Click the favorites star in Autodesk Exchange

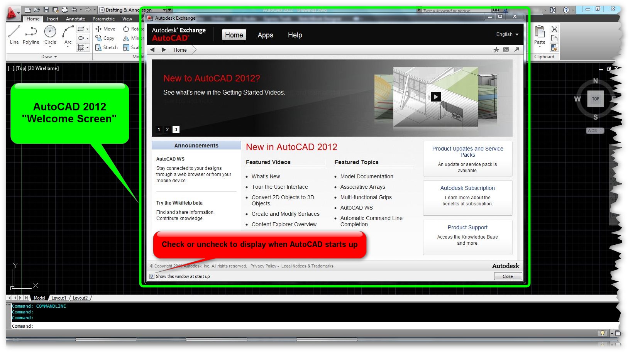(x=496, y=49)
